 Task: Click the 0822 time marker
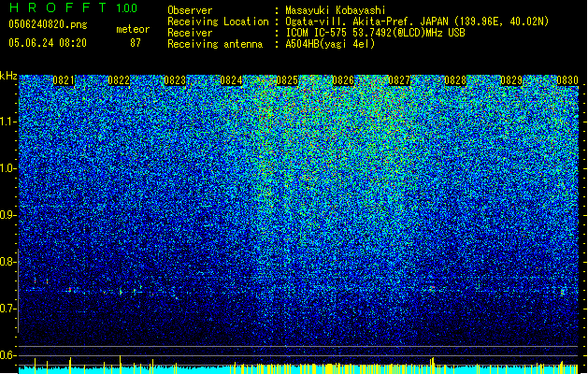point(119,80)
